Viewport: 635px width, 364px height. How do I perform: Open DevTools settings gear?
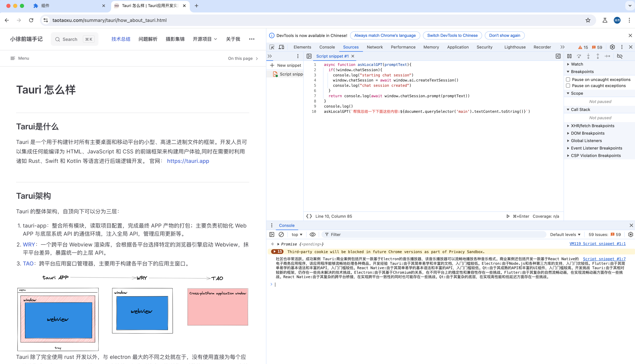[612, 47]
